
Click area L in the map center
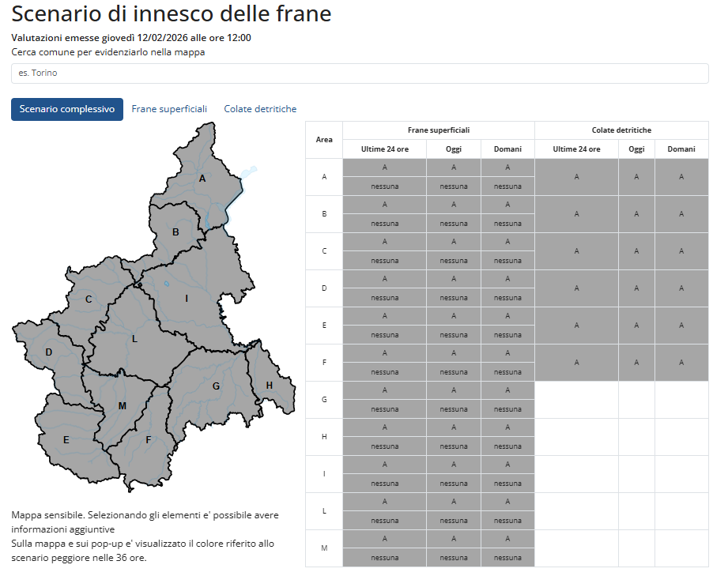pos(135,338)
